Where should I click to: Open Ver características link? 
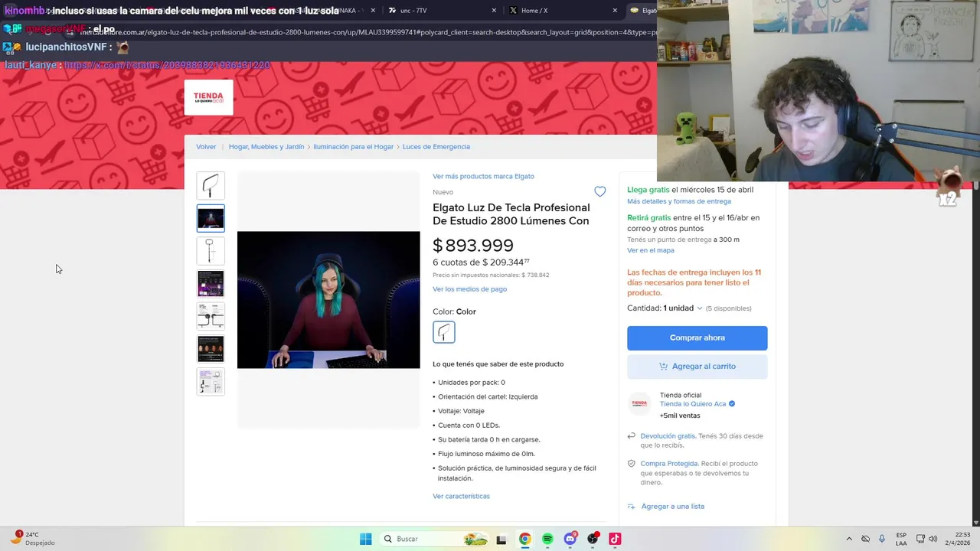click(x=461, y=496)
